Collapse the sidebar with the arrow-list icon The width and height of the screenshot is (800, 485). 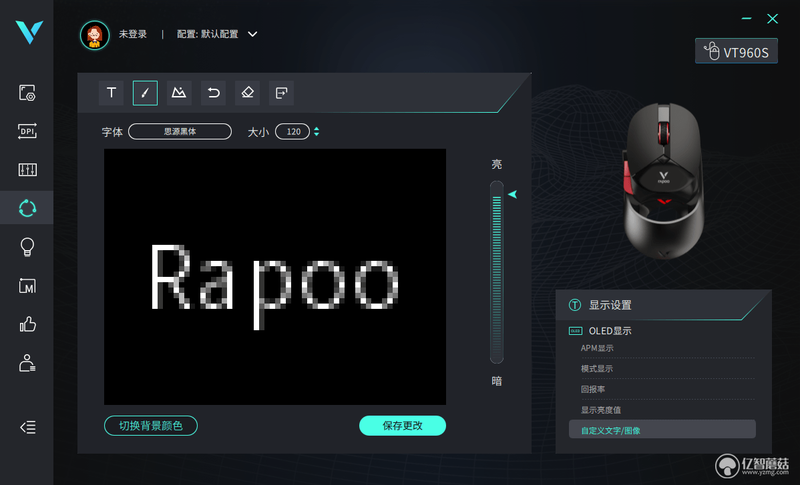28,427
